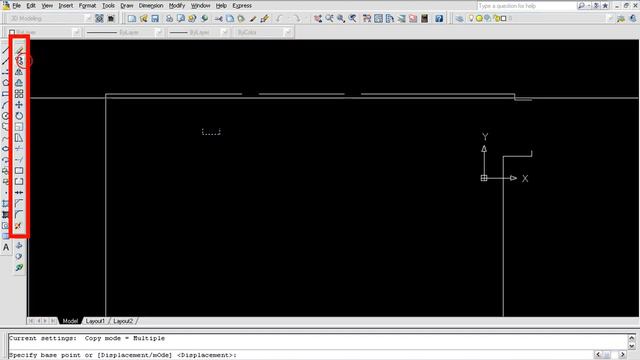640x360 pixels.
Task: Click the Redo arrow icon
Action: 297,18
